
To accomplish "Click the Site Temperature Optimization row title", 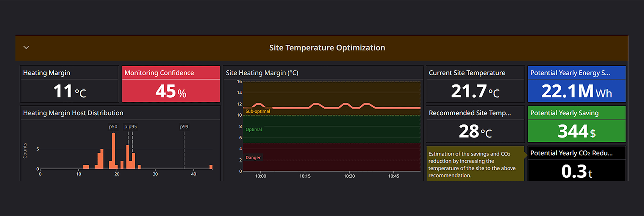I will (x=327, y=48).
